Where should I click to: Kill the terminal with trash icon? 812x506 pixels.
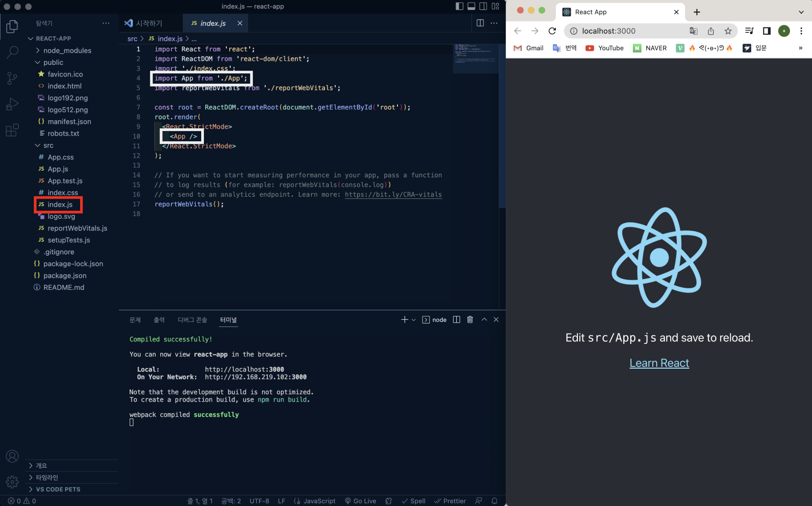470,320
